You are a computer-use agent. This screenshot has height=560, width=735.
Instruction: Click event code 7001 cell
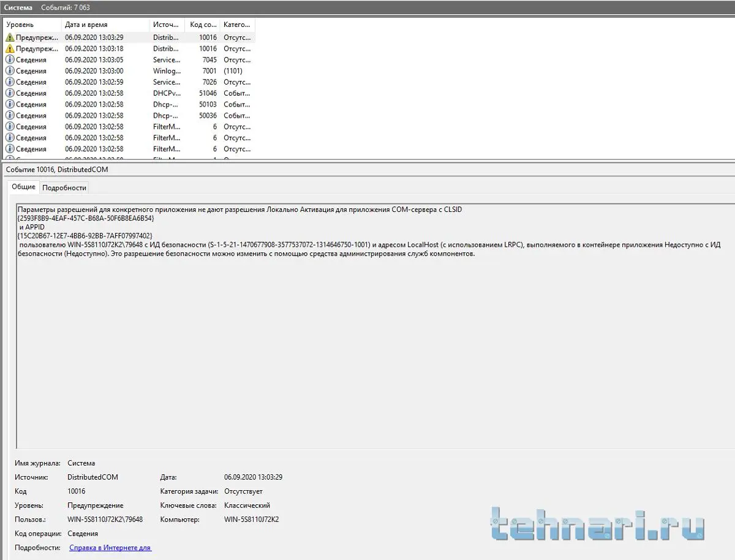209,71
